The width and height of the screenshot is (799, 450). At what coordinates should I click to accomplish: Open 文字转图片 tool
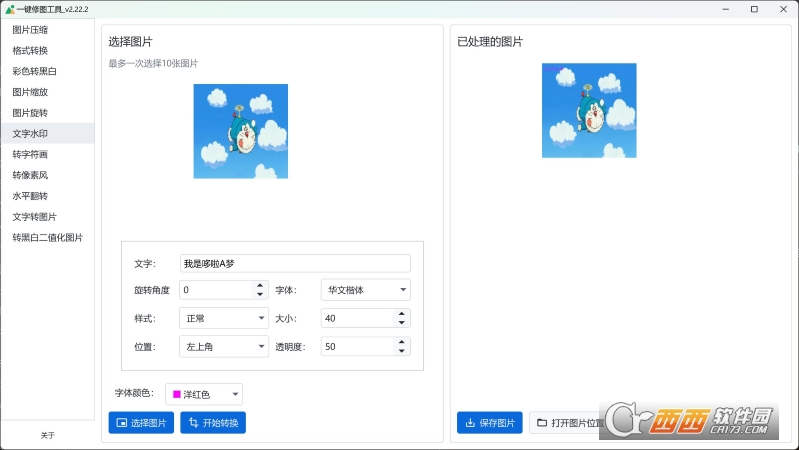click(47, 217)
